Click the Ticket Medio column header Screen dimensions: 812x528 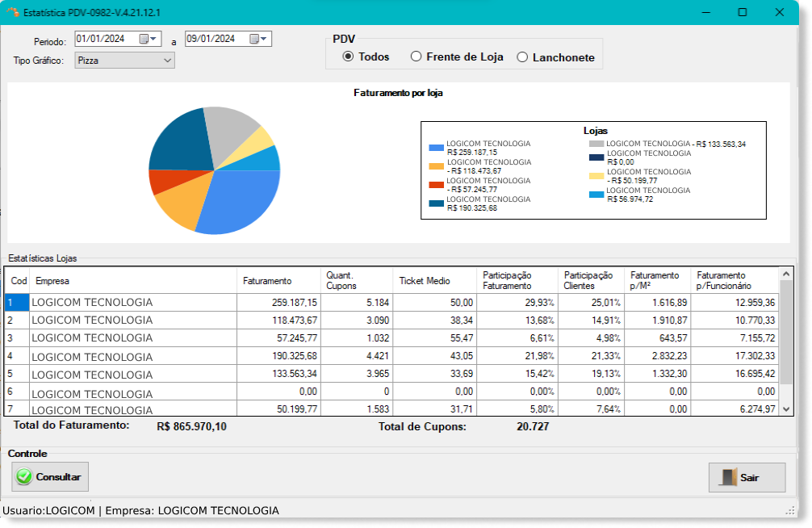[425, 281]
